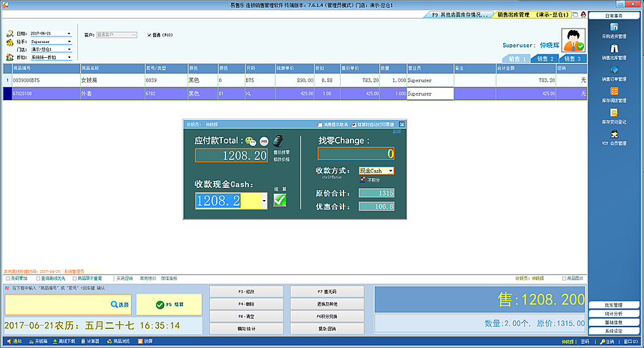Click the 找零Change amount field
Image resolution: width=644 pixels, height=348 pixels.
tap(356, 154)
